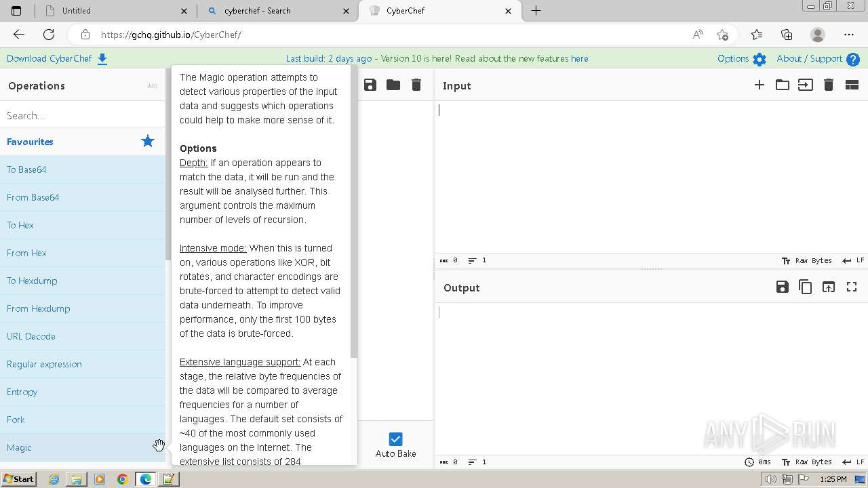Viewport: 868px width, 488px height.
Task: Switch to Untitled tab
Action: 115,11
